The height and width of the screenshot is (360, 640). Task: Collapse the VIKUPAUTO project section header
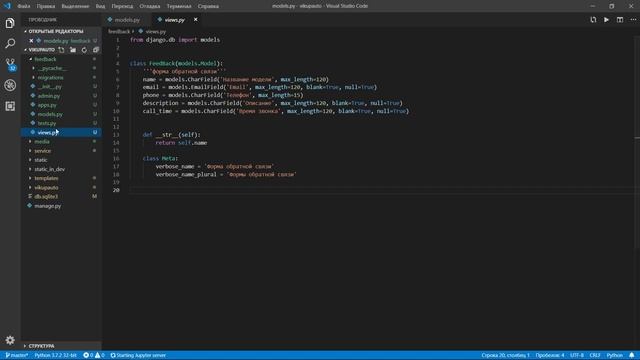click(x=41, y=50)
